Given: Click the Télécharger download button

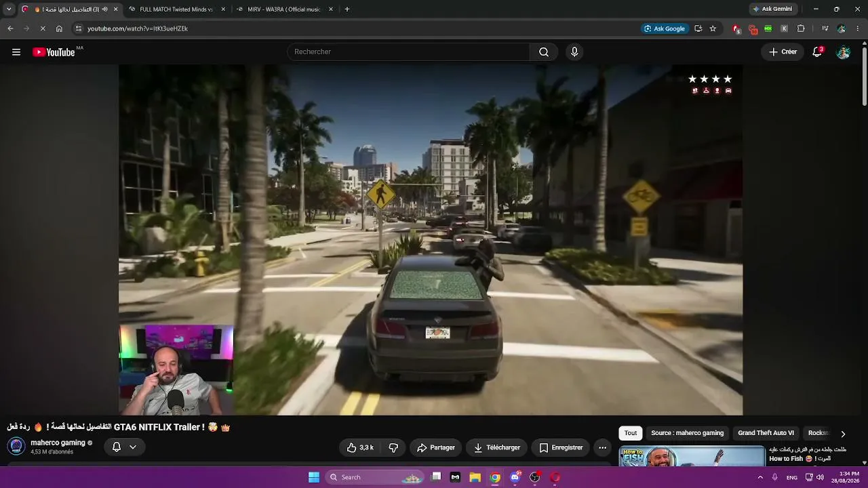Looking at the screenshot, I should 497,447.
